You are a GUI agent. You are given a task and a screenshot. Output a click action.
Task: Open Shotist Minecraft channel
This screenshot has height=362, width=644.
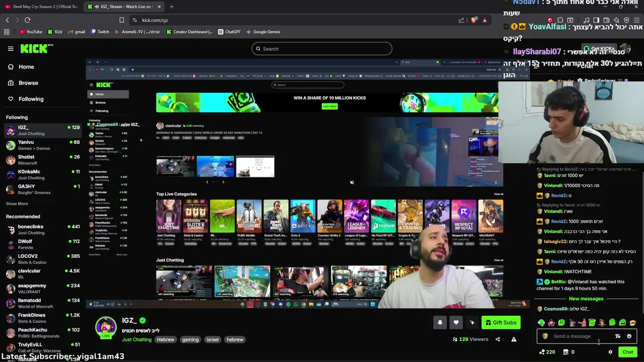click(x=43, y=160)
